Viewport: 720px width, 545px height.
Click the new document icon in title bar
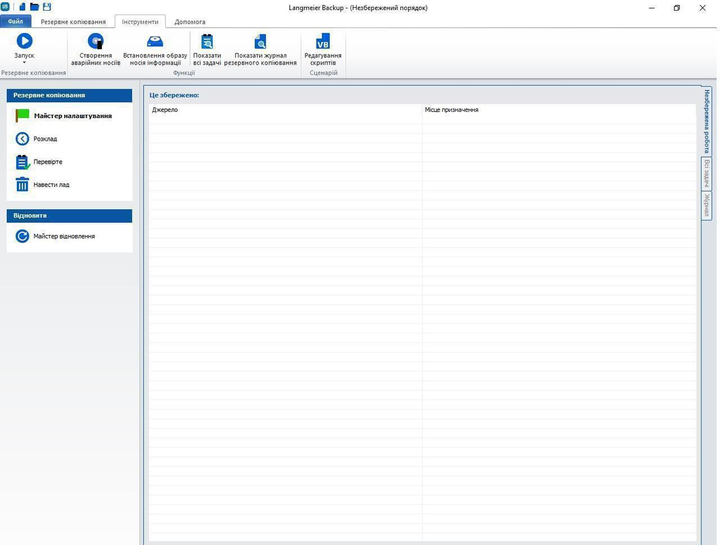pyautogui.click(x=22, y=7)
